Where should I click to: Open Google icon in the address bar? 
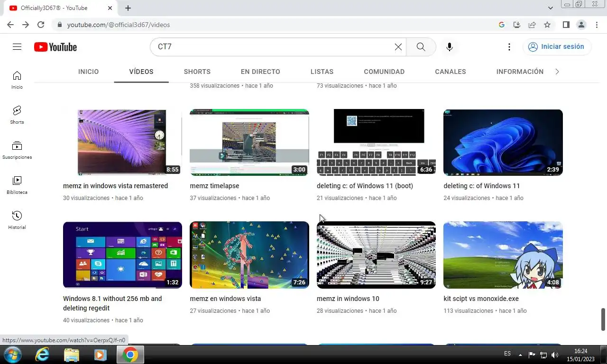click(x=502, y=25)
